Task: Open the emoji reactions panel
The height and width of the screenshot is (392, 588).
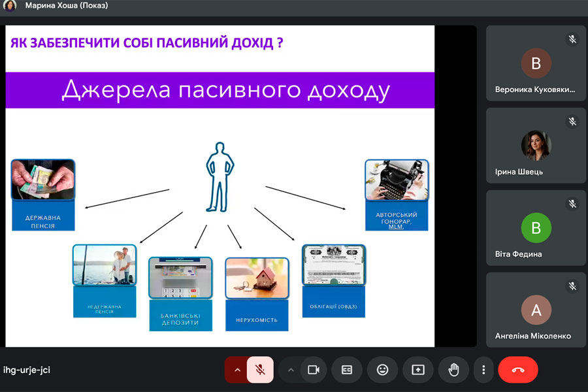Action: (382, 370)
